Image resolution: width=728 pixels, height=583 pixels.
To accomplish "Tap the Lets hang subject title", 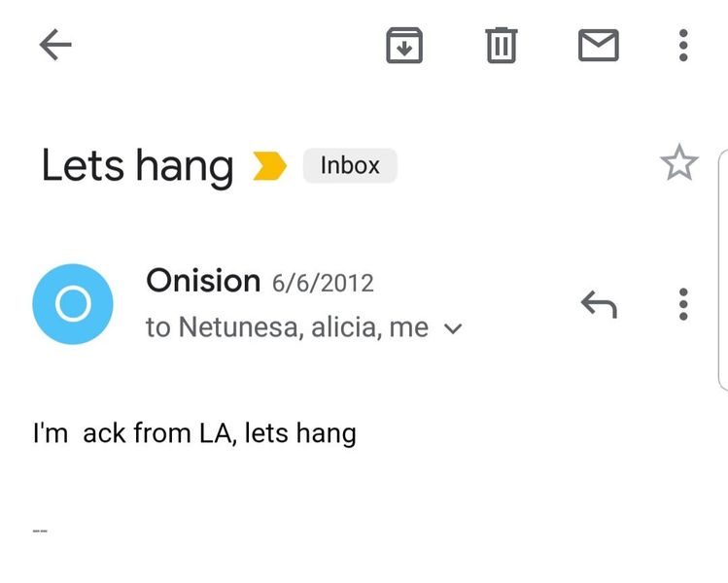I will click(x=137, y=166).
